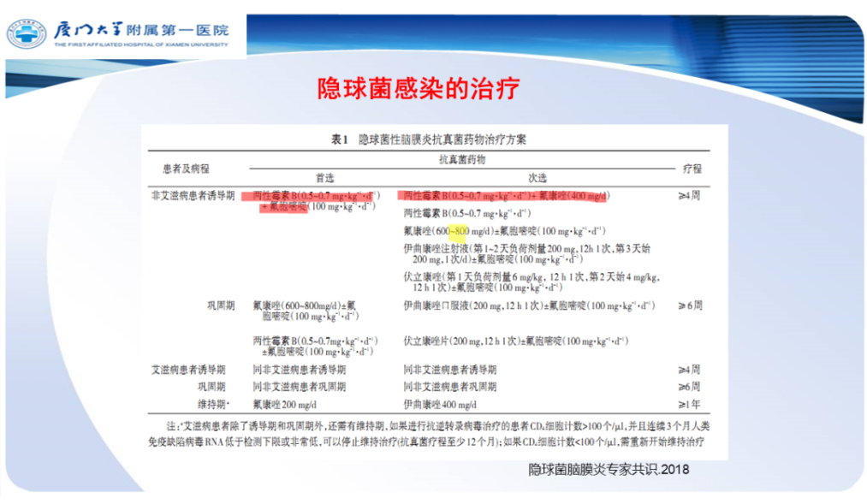
Task: Click '巩固期' label under AIDS induction
Action: click(x=211, y=387)
